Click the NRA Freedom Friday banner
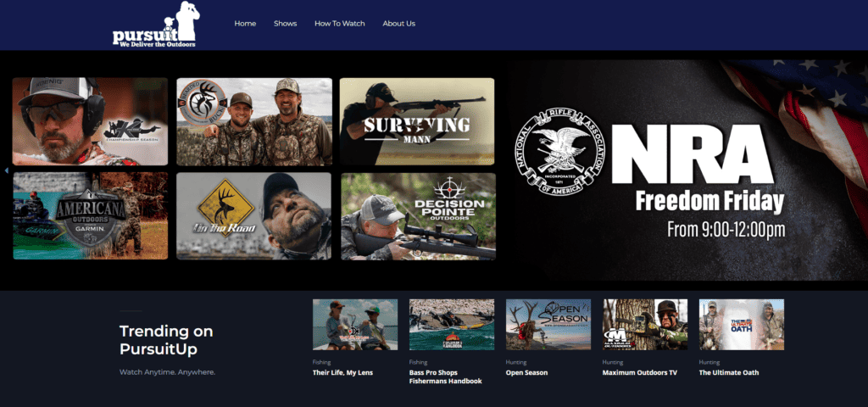This screenshot has height=407, width=868. [687, 170]
